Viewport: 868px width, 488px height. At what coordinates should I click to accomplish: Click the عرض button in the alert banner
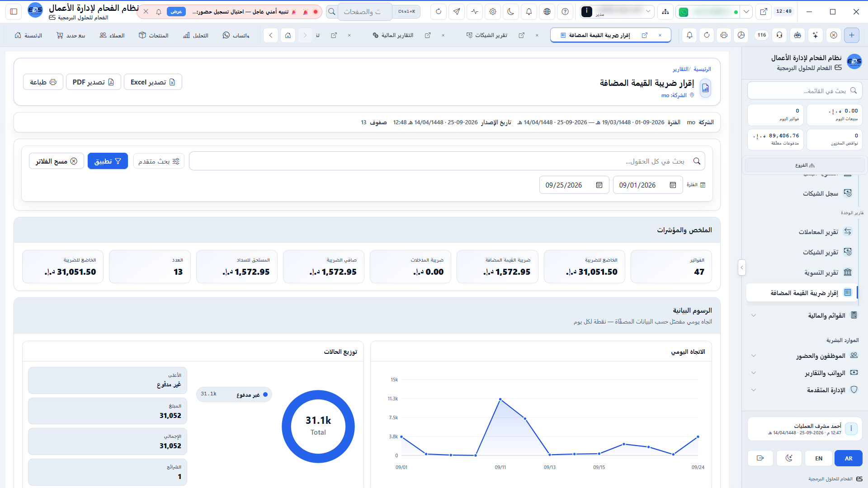point(176,12)
